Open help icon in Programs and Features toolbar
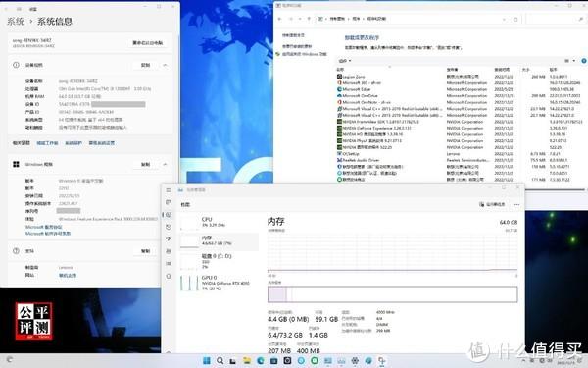Screen dimensions: 588x368 [584, 61]
